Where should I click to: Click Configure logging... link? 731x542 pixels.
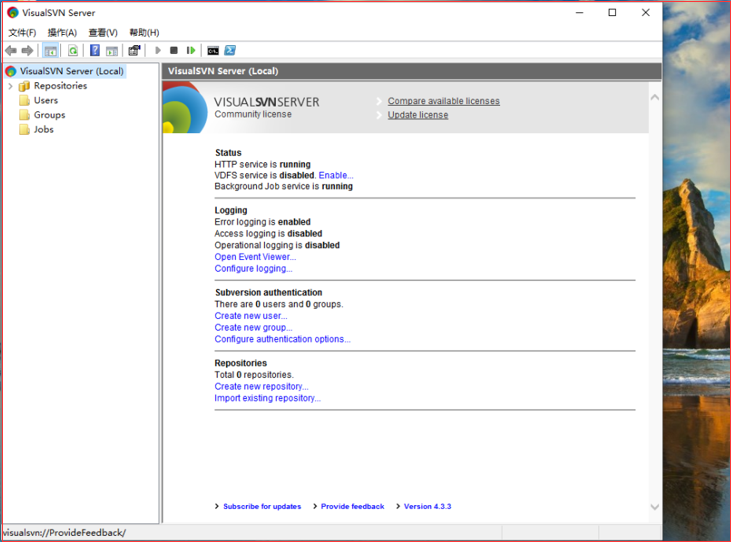point(253,268)
